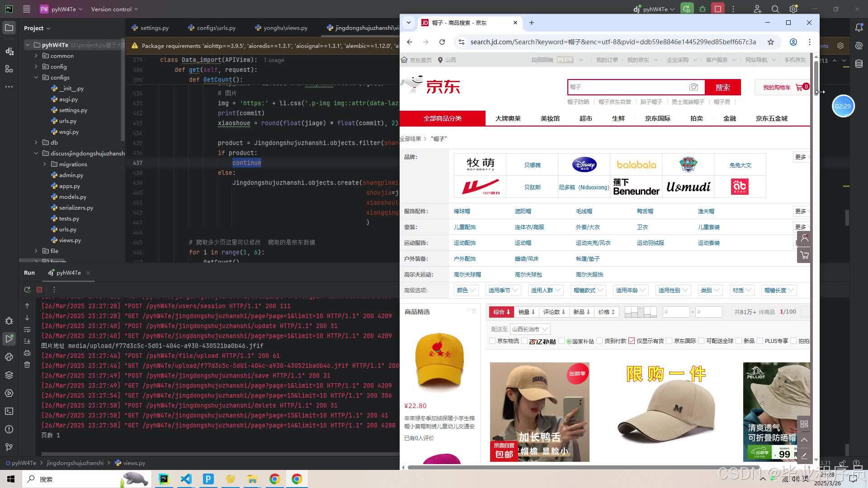The image size is (868, 488).
Task: Open Chrome profile avatar icon
Action: point(793,42)
